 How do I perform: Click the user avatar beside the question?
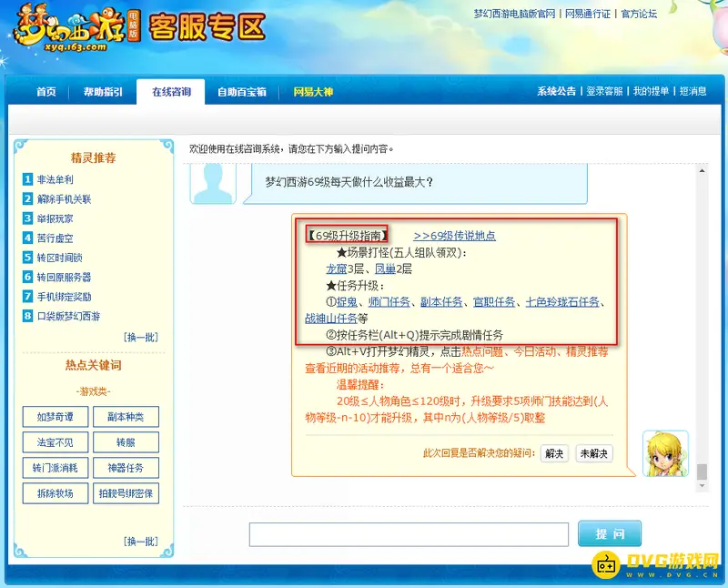click(213, 184)
